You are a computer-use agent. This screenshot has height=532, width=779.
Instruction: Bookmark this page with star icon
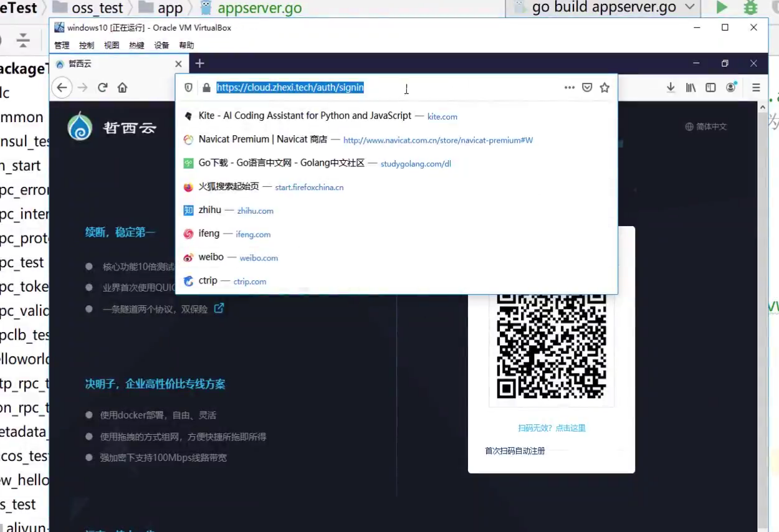click(605, 88)
